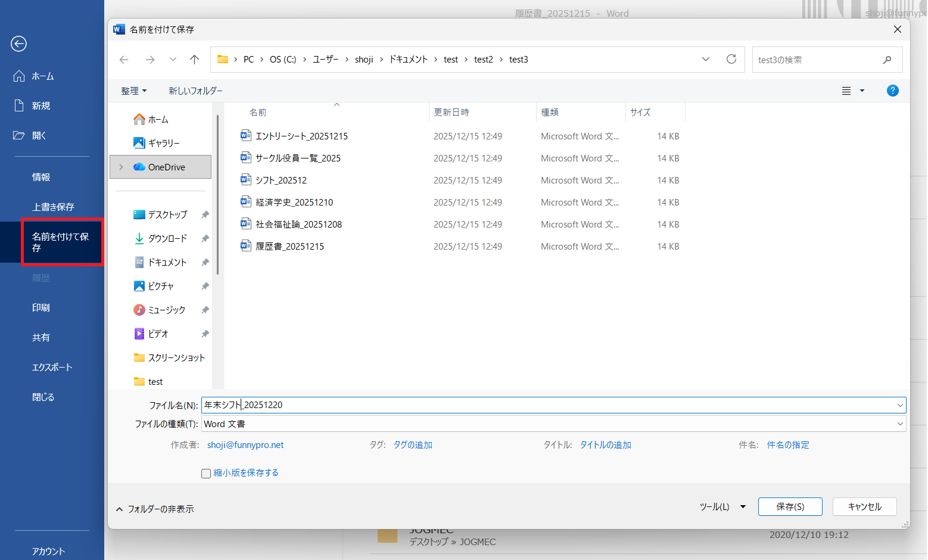Refresh the test3 folder listing

click(x=731, y=59)
